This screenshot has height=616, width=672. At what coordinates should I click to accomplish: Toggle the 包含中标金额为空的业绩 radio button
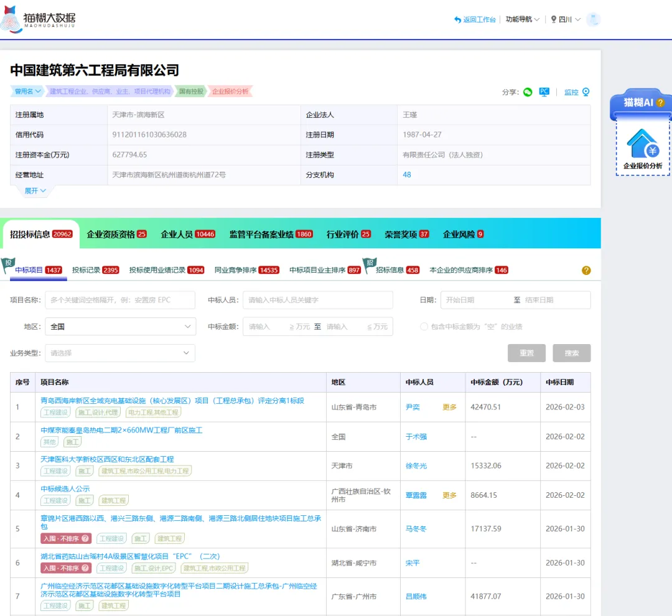[x=424, y=327]
